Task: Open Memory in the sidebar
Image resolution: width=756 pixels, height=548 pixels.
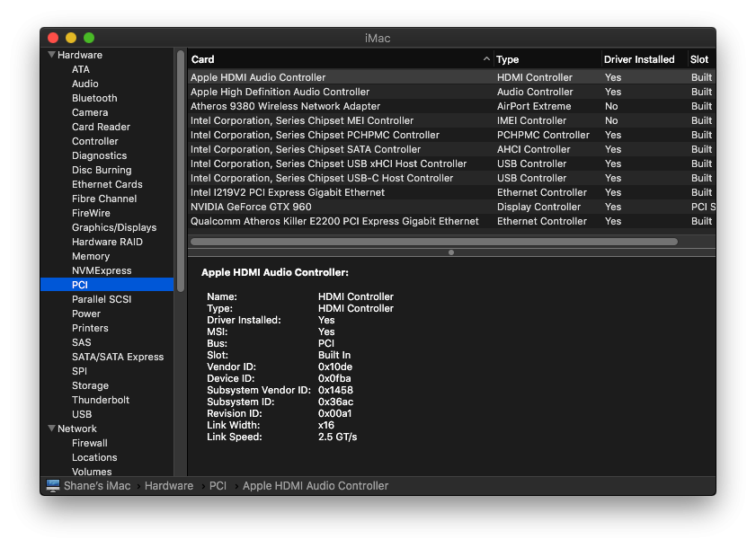Action: tap(91, 256)
